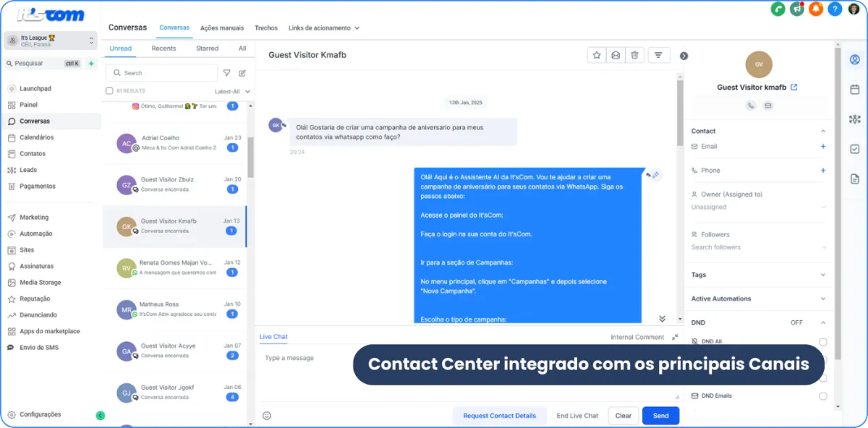Viewport: 868px width, 428px height.
Task: Compose new message with the pencil icon
Action: coord(242,73)
